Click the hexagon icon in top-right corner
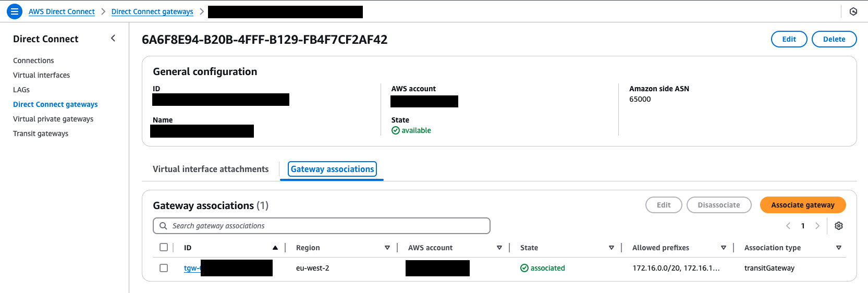Viewport: 868px width, 293px height. pos(853,11)
